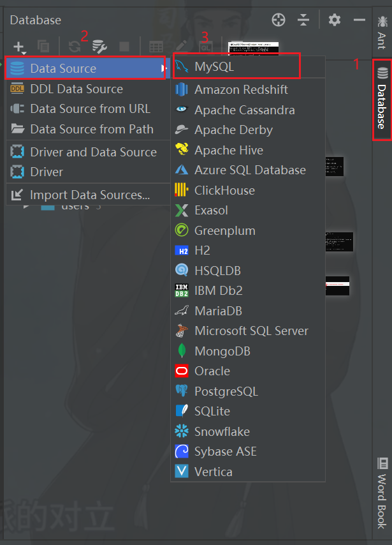Hide the Database panel with the minus icon
This screenshot has height=545, width=392.
pos(359,20)
